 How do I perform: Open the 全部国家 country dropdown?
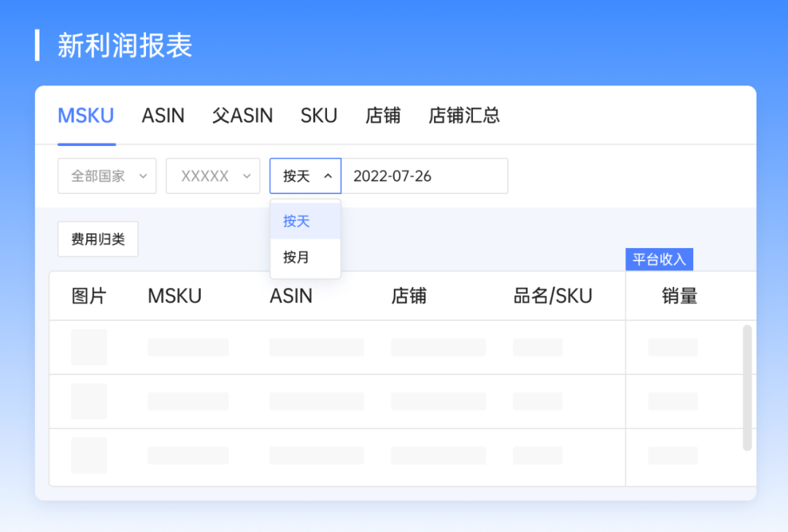107,176
